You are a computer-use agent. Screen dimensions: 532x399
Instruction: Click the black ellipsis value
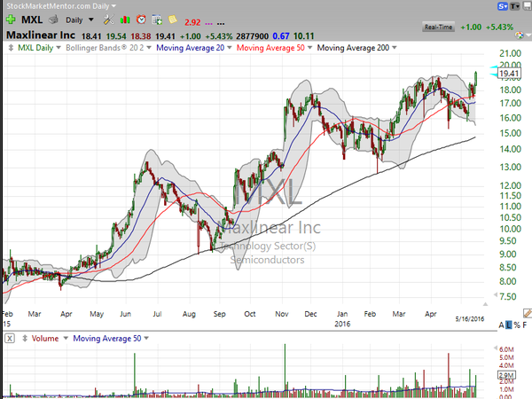pyautogui.click(x=221, y=23)
